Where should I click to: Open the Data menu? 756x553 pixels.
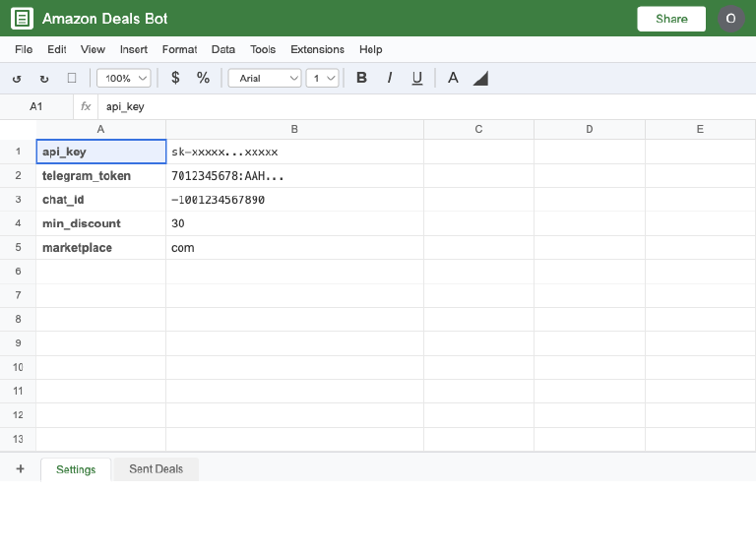pyautogui.click(x=223, y=49)
